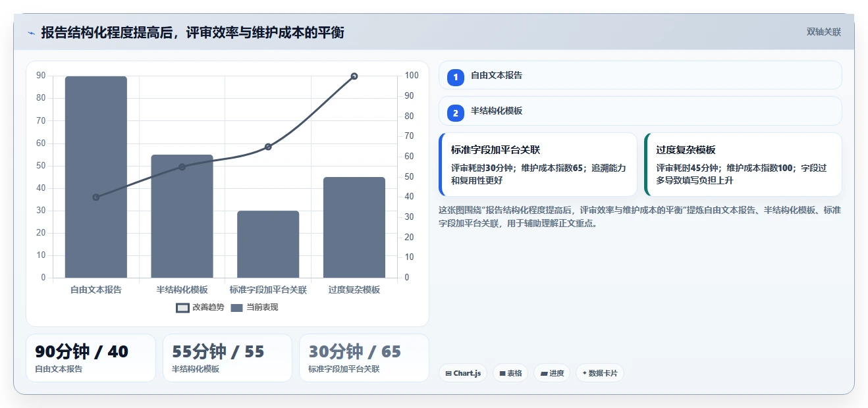Click the text 评审耗时30分钟 in the card
The image size is (868, 408).
(x=482, y=168)
